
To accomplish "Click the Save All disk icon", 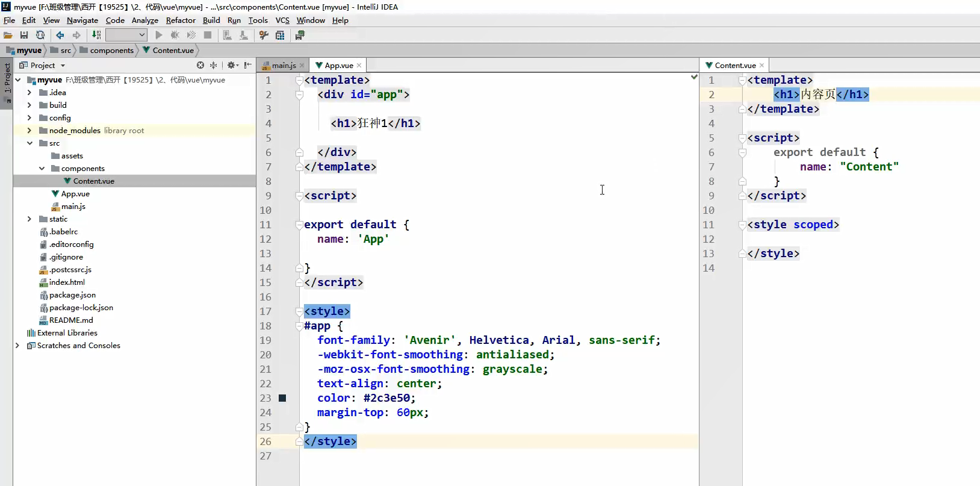I will (24, 36).
